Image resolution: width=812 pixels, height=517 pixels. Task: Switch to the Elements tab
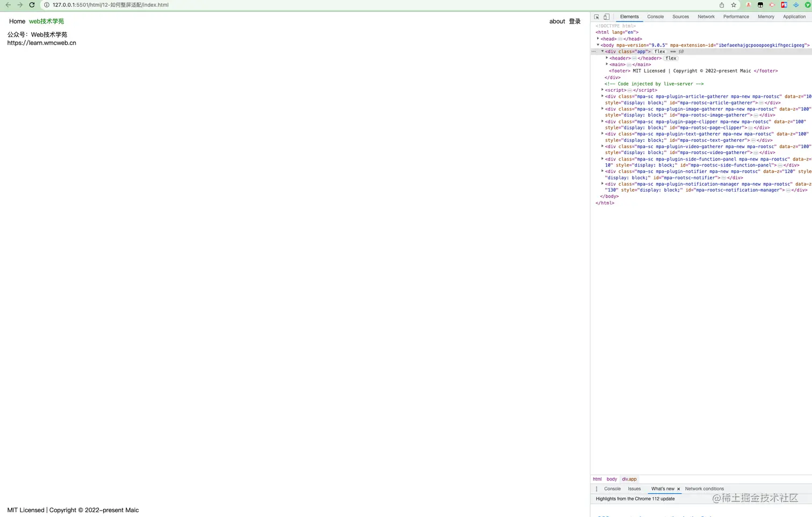click(629, 17)
